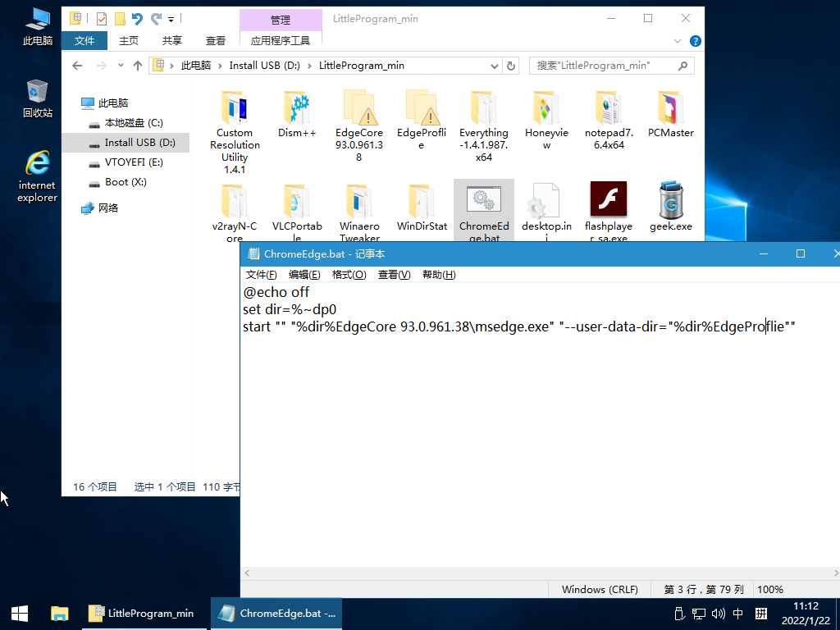Click the Notepad horizontal scrollbar left arrow
The height and width of the screenshot is (630, 840).
coord(247,573)
